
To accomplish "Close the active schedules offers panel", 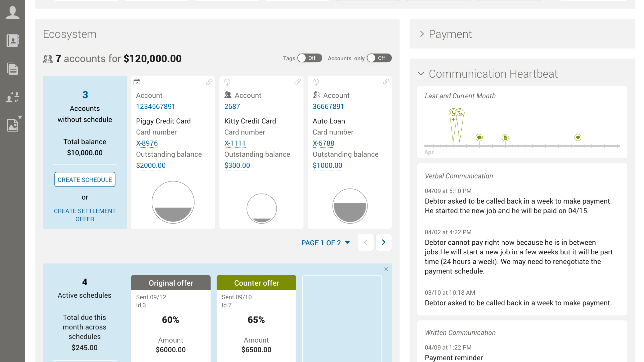I will tap(386, 269).
